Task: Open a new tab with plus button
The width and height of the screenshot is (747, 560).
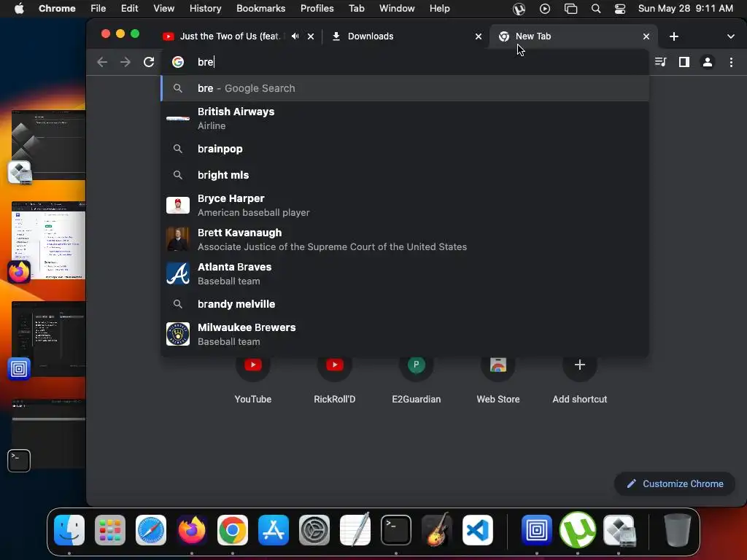Action: click(x=673, y=36)
